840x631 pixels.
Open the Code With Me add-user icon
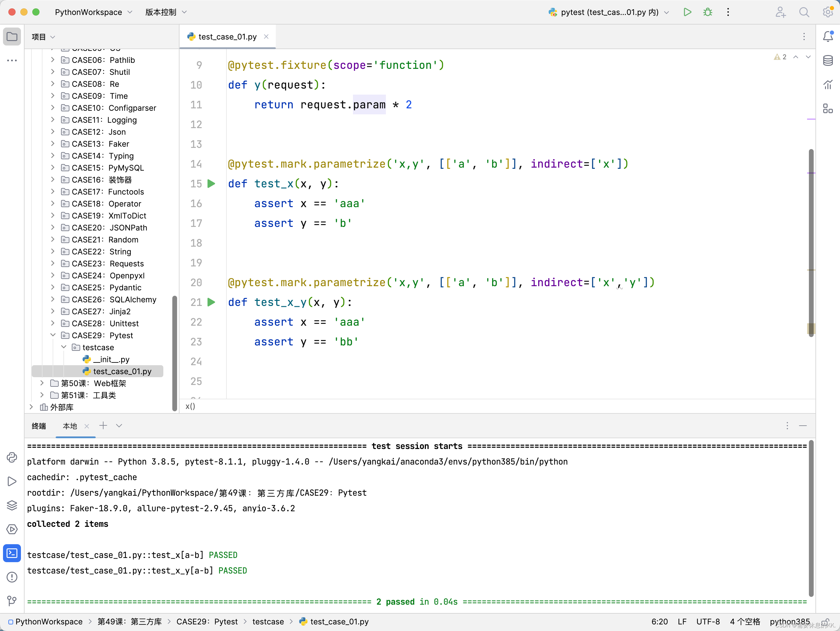pos(780,12)
